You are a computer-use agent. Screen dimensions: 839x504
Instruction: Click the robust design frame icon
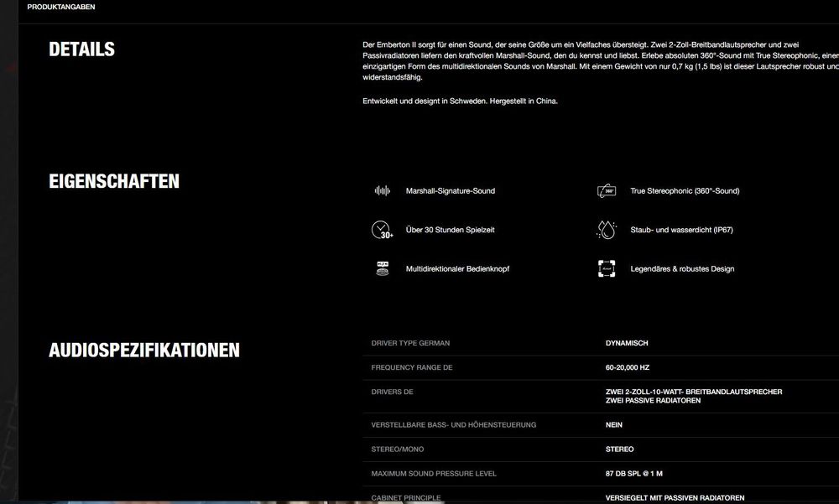pos(607,268)
